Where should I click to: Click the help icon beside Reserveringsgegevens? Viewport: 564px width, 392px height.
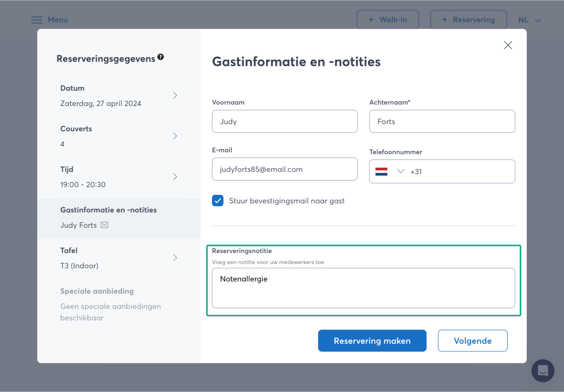161,57
